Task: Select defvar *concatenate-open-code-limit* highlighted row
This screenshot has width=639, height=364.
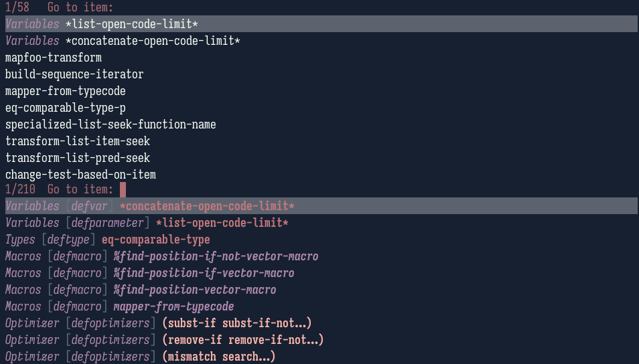Action: click(x=322, y=206)
